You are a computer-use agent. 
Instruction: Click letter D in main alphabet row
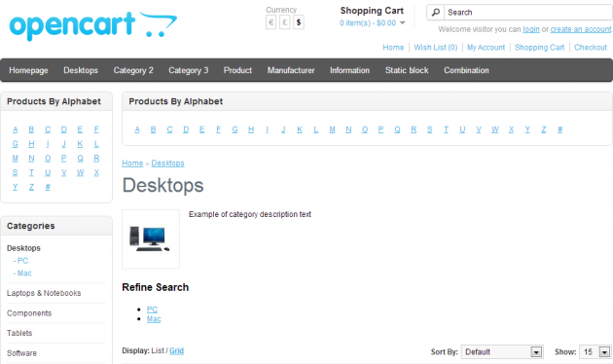tap(186, 129)
